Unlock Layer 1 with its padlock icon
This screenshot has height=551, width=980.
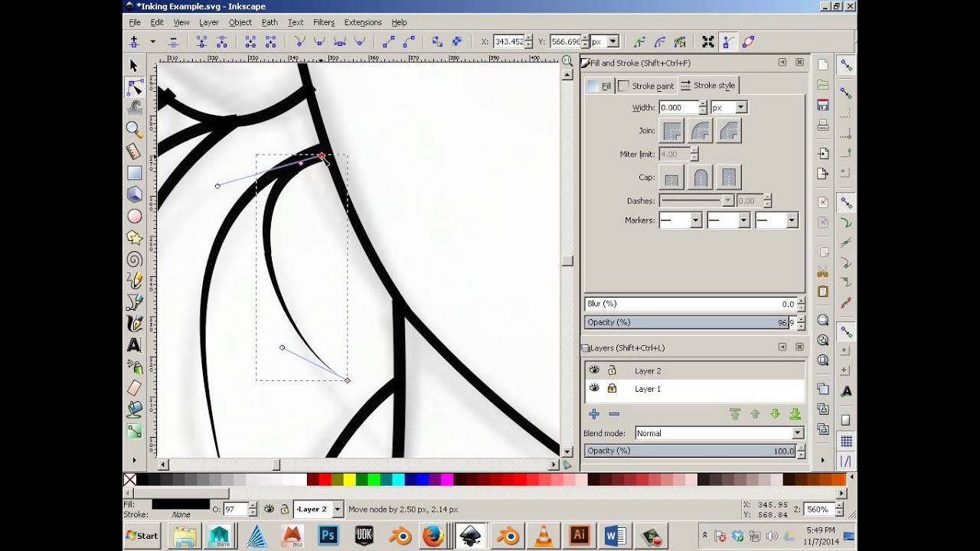point(612,389)
